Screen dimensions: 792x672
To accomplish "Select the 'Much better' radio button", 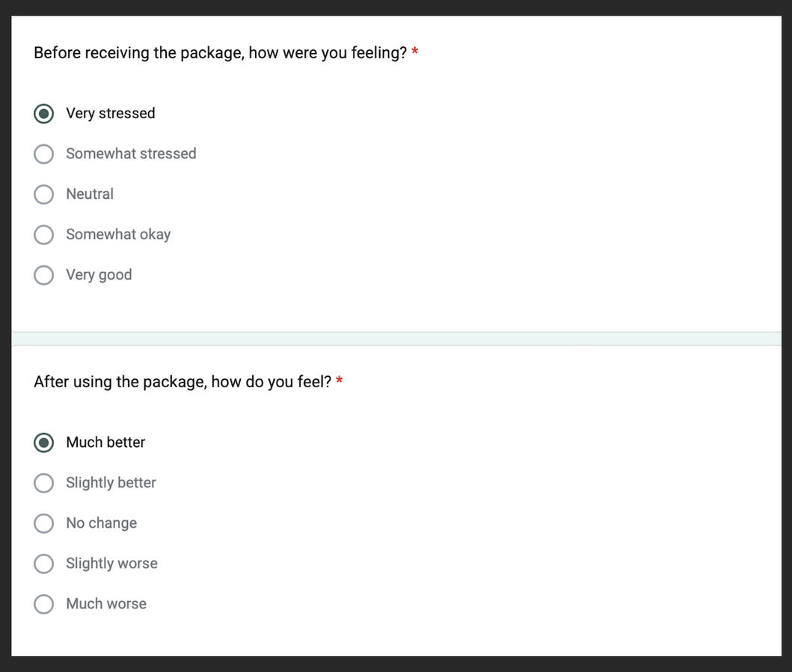I will click(x=44, y=443).
